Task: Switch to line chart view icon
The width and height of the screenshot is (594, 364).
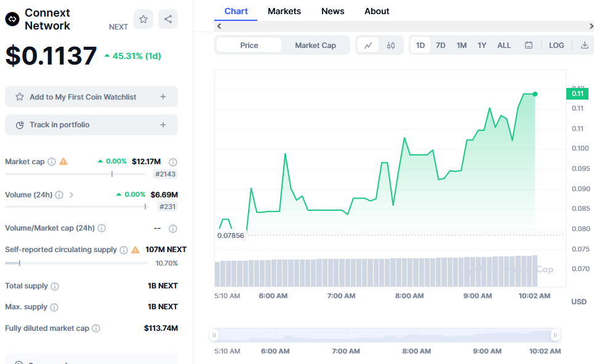Action: pos(368,45)
